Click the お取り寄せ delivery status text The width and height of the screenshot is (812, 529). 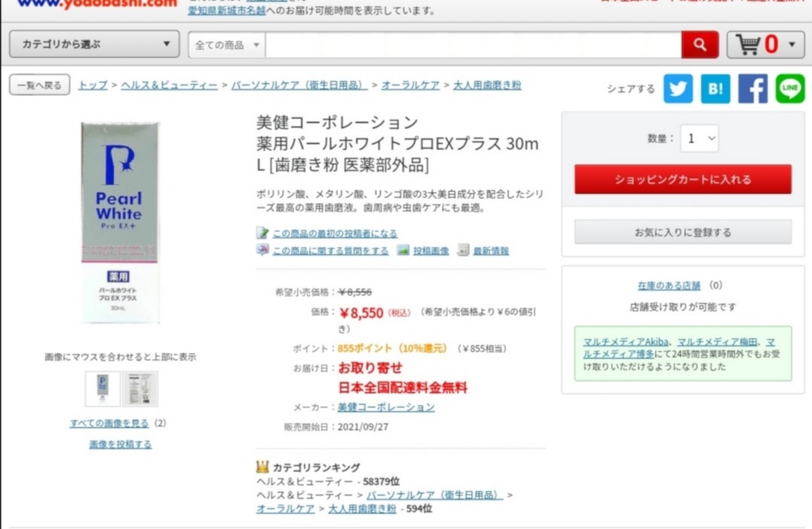pyautogui.click(x=370, y=368)
